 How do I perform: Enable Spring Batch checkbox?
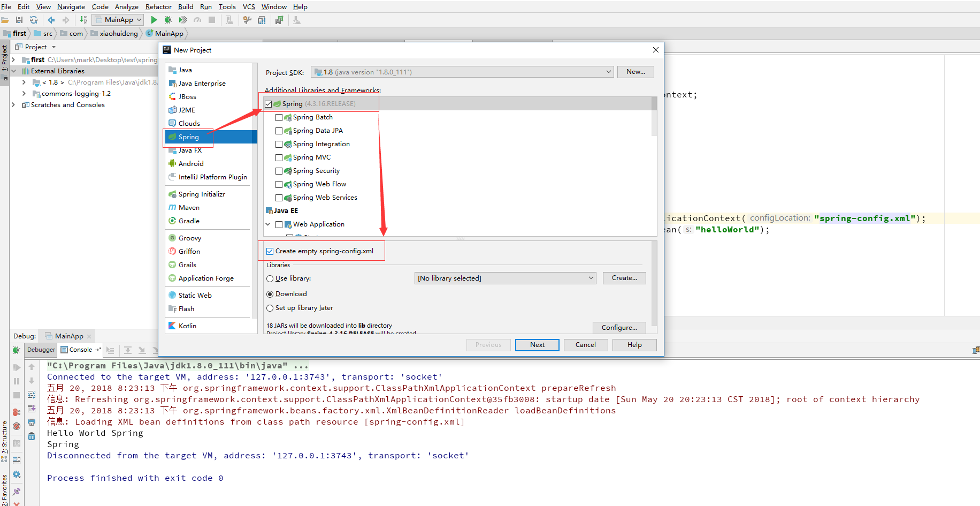tap(279, 117)
